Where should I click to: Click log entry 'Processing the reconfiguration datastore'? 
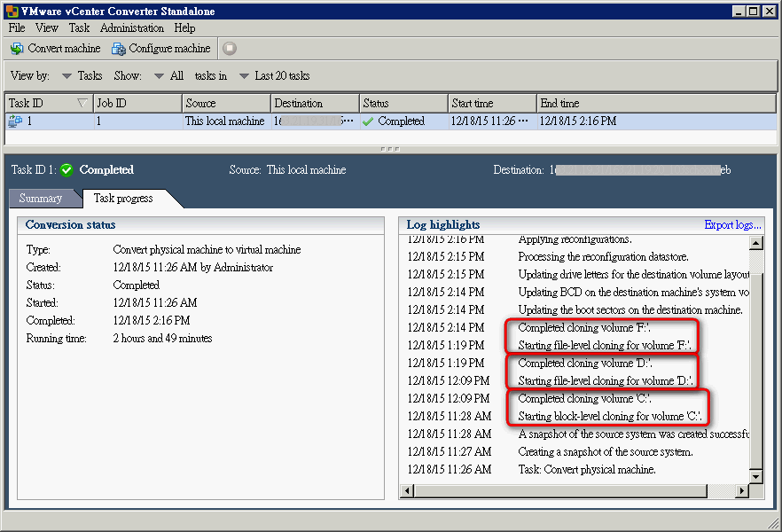[604, 257]
